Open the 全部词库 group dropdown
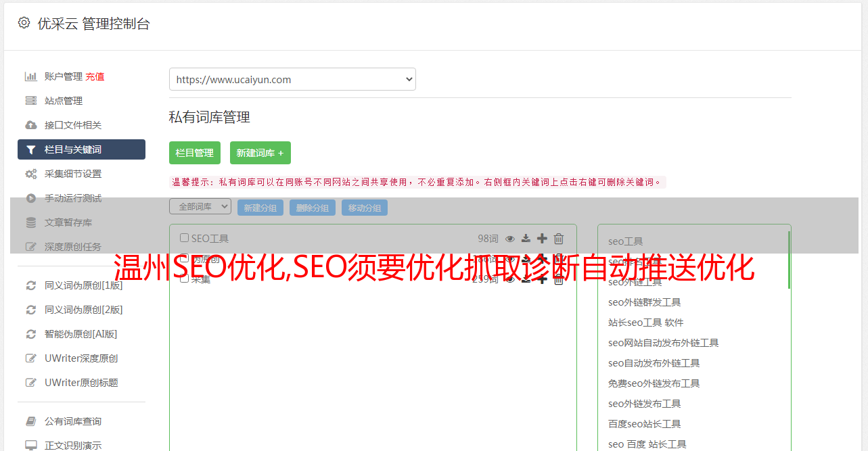The image size is (868, 451). 200,206
